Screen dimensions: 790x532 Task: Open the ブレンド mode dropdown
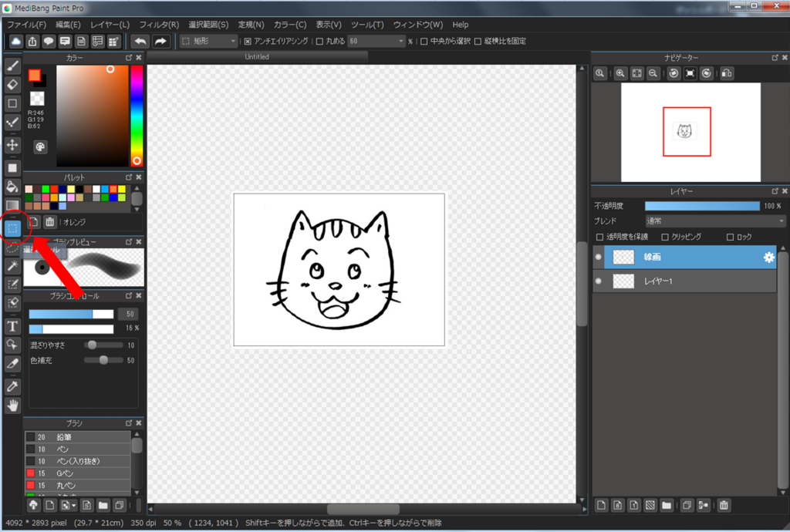715,221
